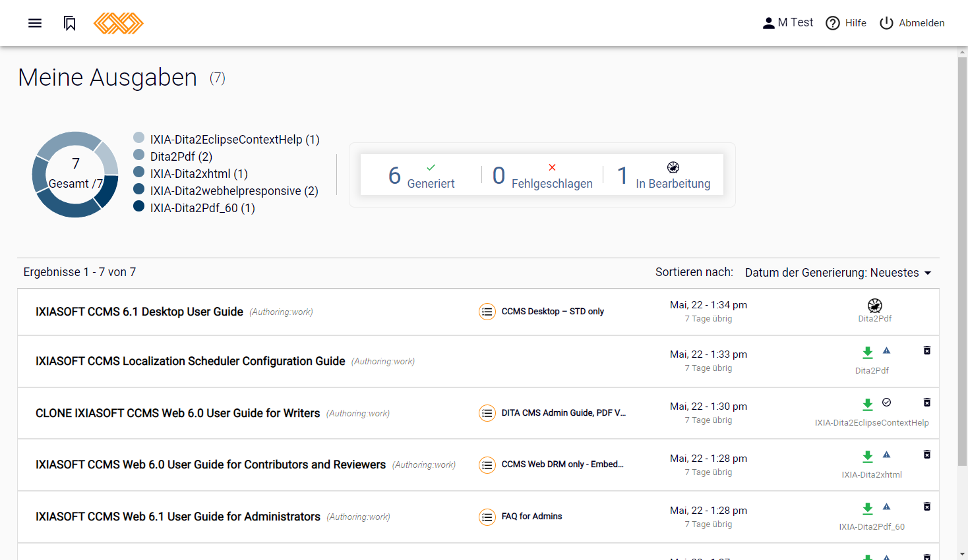Delete Contributors and Reviewers guide output

[927, 455]
